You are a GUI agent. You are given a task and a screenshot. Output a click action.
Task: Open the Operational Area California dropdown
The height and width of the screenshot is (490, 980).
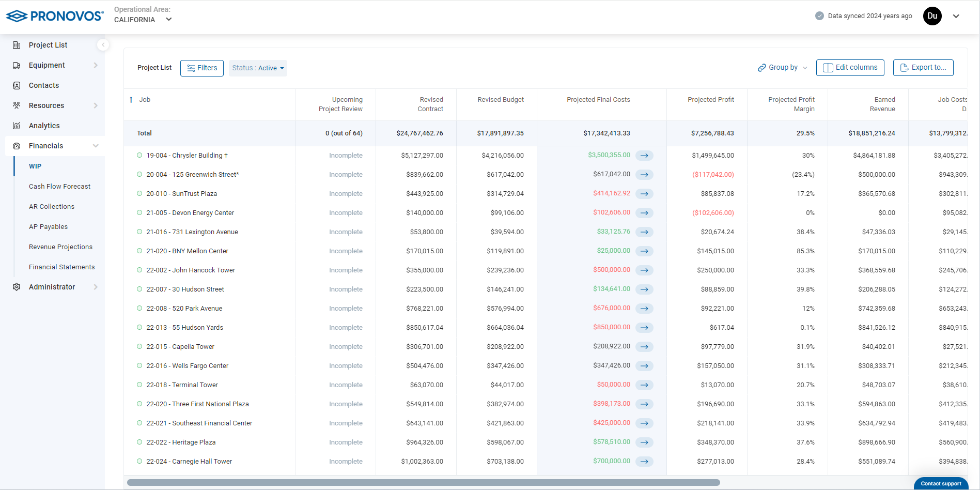click(143, 20)
